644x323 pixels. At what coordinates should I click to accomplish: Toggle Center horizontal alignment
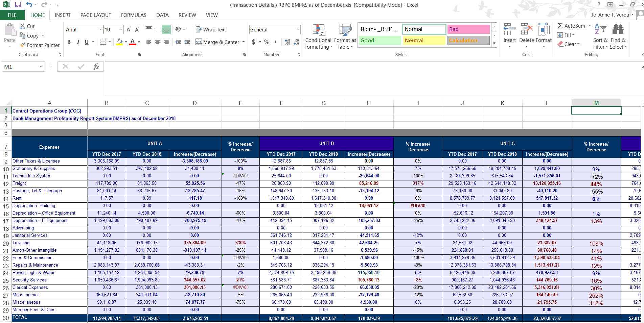tap(158, 42)
